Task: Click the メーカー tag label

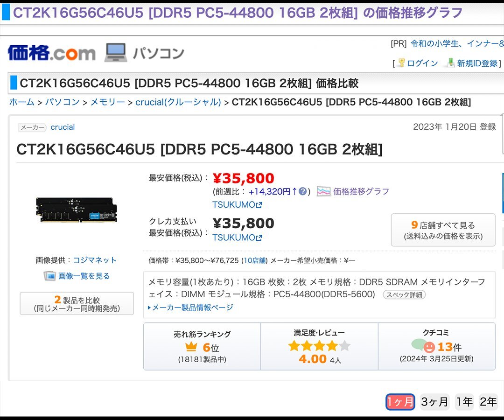Action: click(32, 127)
